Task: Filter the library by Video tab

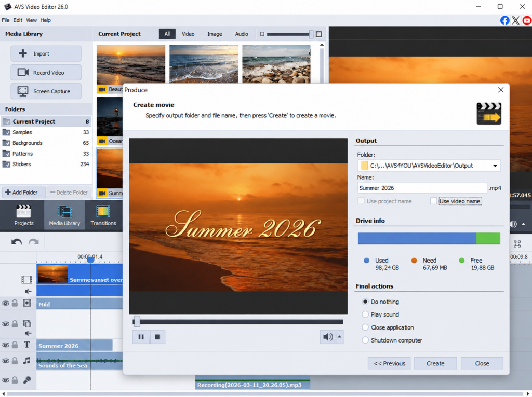Action: pos(188,34)
